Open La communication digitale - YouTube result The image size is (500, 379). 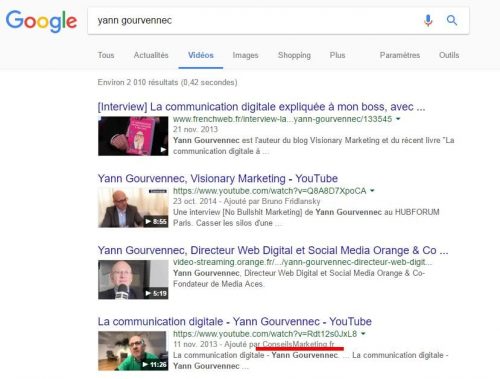(x=235, y=321)
